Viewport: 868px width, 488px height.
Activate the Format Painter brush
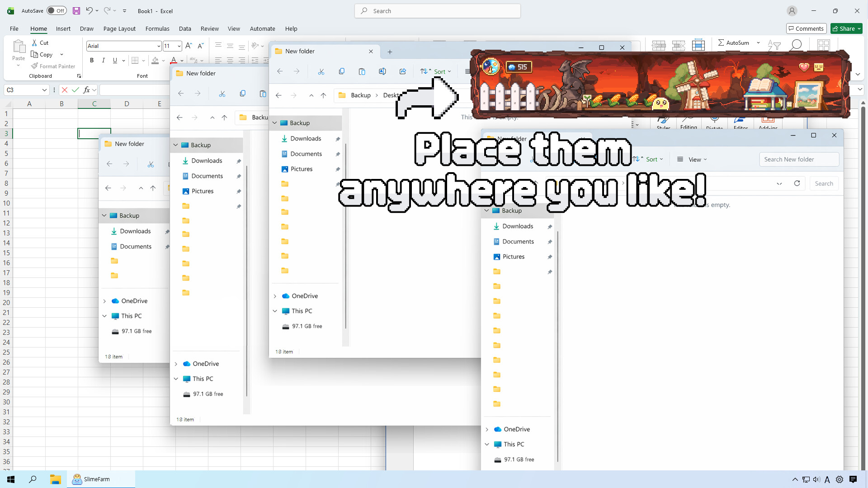coord(53,66)
